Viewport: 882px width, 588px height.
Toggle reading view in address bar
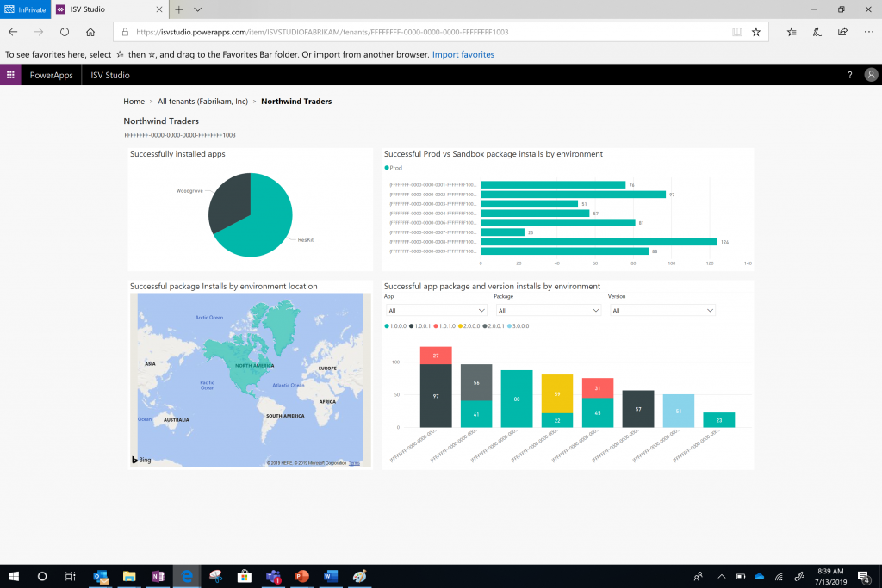[736, 32]
